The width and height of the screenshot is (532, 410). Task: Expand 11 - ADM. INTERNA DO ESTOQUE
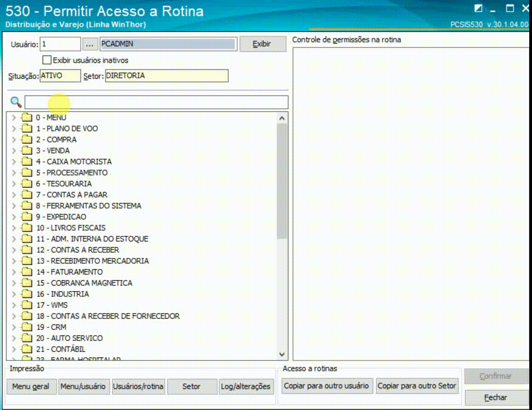pyautogui.click(x=14, y=239)
